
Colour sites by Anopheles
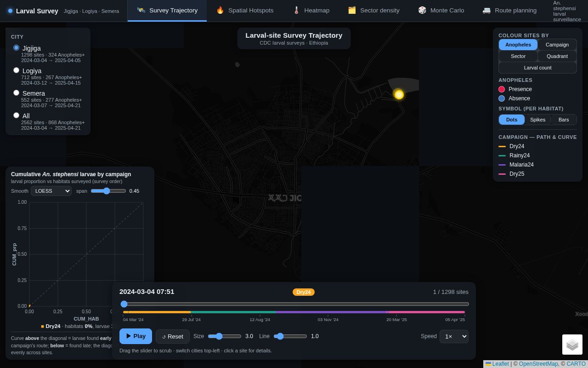coord(518,45)
